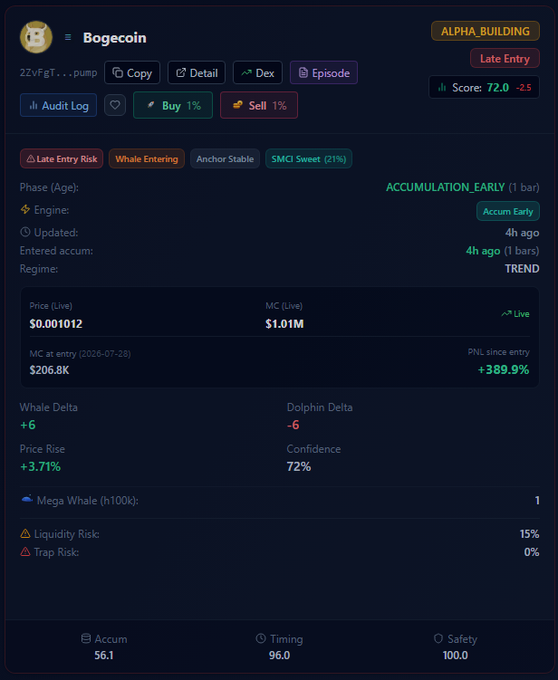Click the Mega Whale whale icon
558x680 pixels.
tap(27, 500)
